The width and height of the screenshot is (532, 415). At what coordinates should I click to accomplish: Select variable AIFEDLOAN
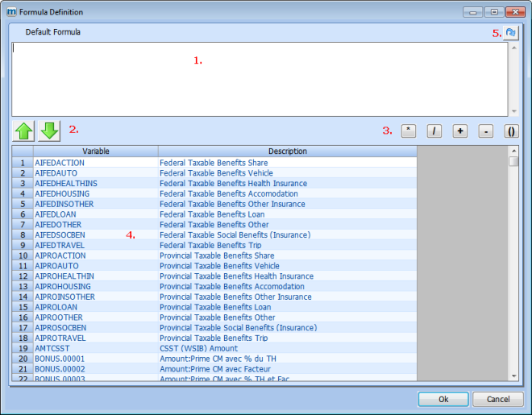tap(56, 214)
